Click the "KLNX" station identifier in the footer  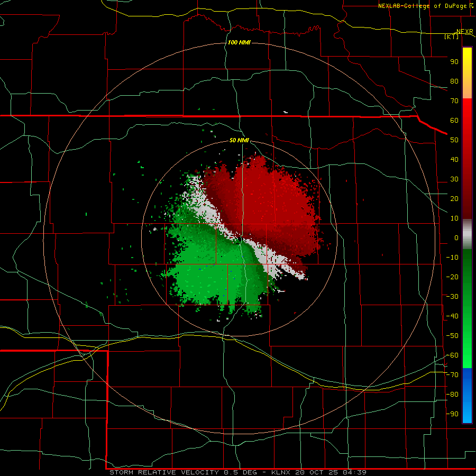(281, 472)
